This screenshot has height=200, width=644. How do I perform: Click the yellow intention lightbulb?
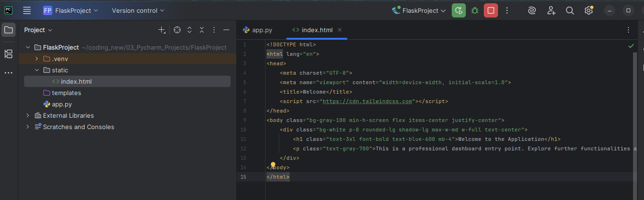pos(273,165)
